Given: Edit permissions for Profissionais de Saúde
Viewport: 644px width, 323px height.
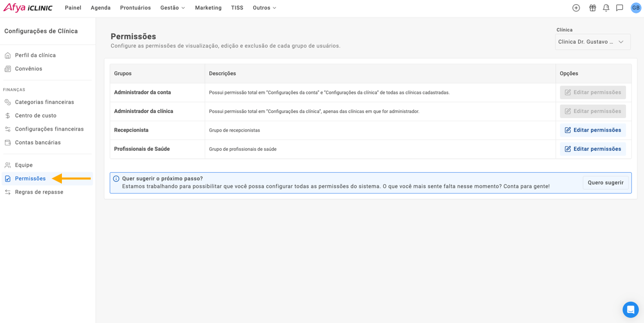Looking at the screenshot, I should (592, 149).
